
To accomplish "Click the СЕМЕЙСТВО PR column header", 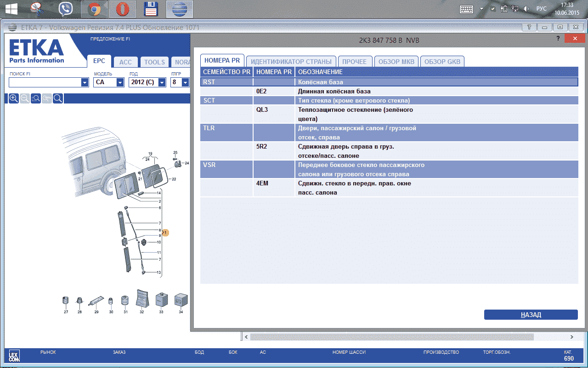I will tap(226, 72).
